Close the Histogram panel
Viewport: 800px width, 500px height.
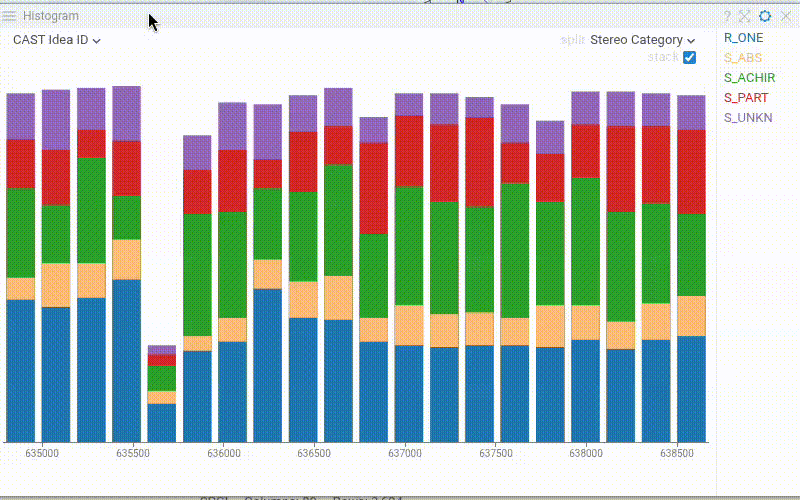[784, 16]
